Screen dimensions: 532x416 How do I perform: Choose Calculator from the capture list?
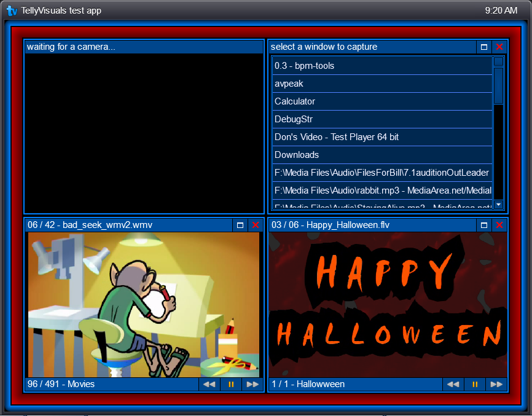[382, 101]
